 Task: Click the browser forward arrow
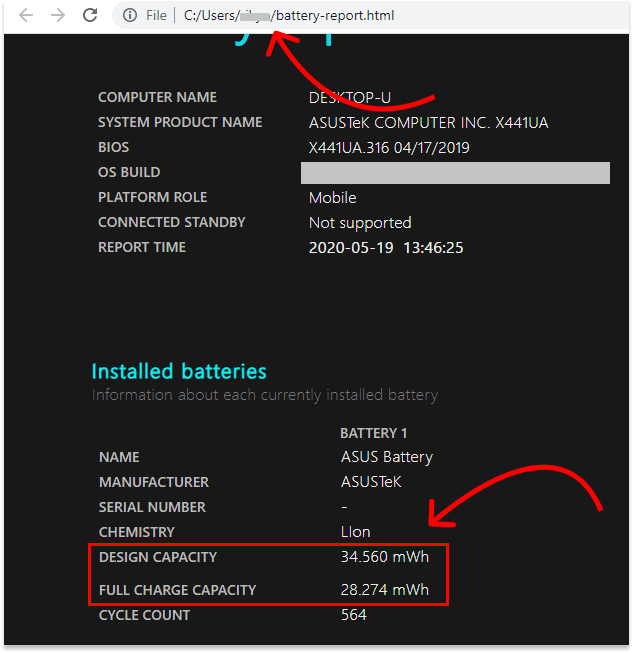click(x=58, y=15)
